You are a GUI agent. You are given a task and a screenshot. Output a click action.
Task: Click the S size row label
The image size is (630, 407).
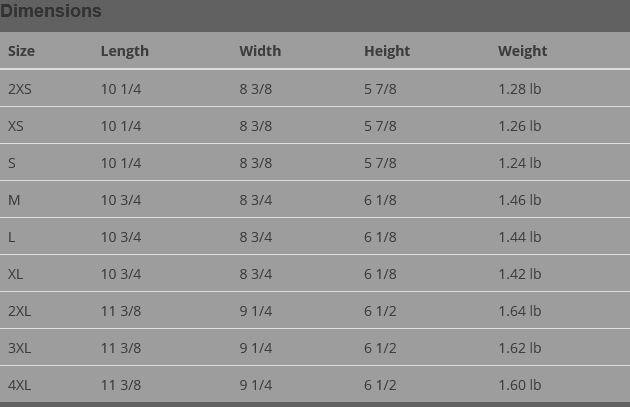(12, 163)
